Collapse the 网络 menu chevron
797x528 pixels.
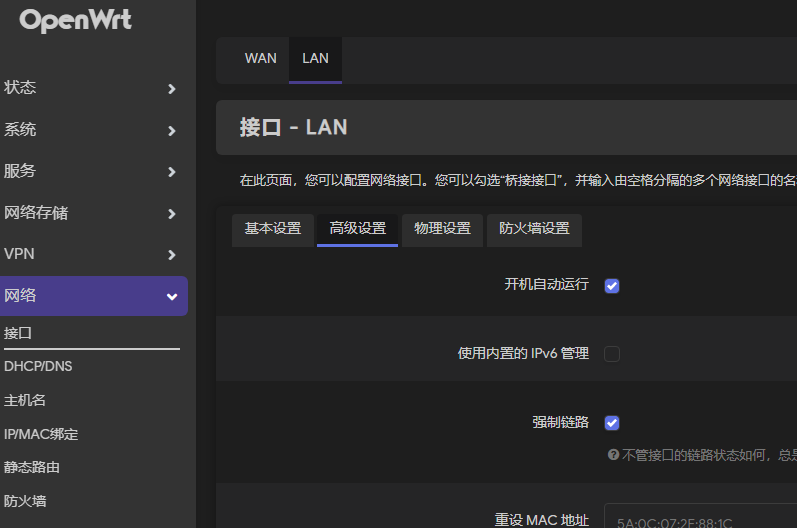pos(172,296)
